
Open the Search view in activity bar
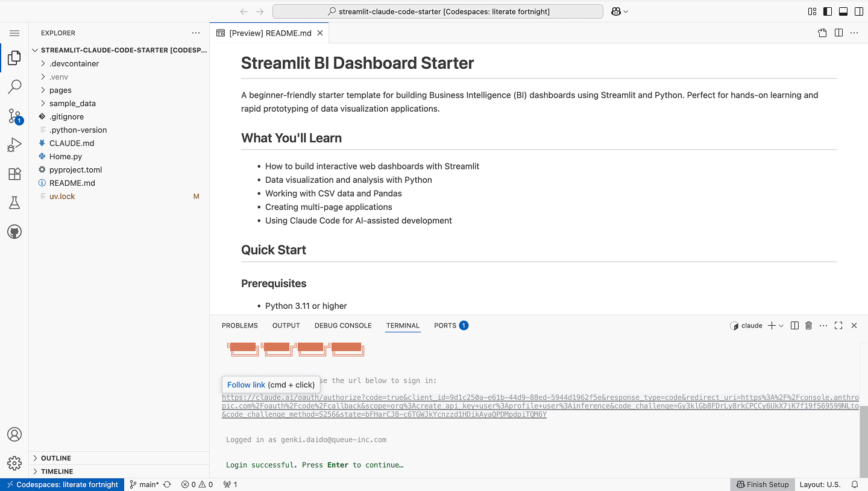point(14,87)
